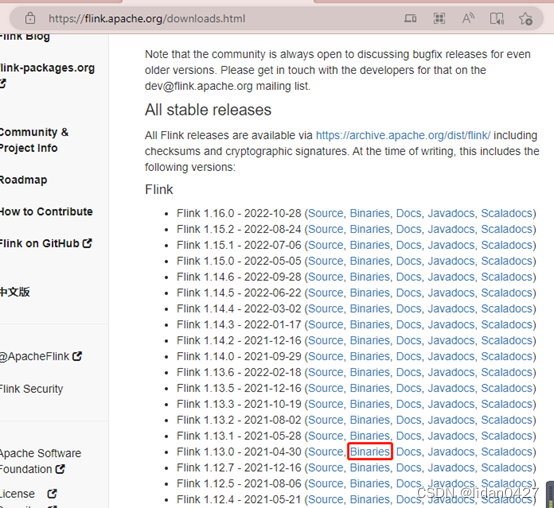554x508 pixels.
Task: Click the 'Flink' section subheading
Action: pyautogui.click(x=159, y=189)
